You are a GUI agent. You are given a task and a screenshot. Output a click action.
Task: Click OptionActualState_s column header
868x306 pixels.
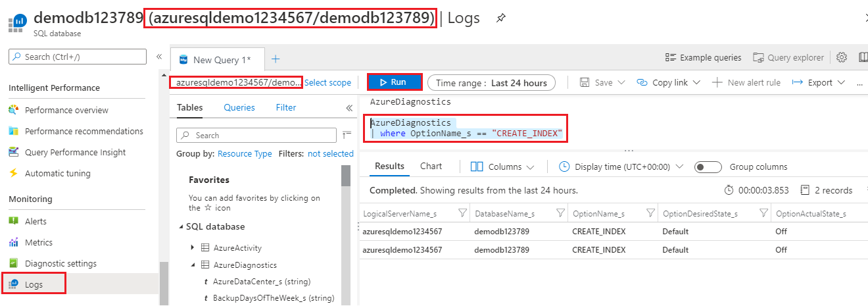point(811,214)
